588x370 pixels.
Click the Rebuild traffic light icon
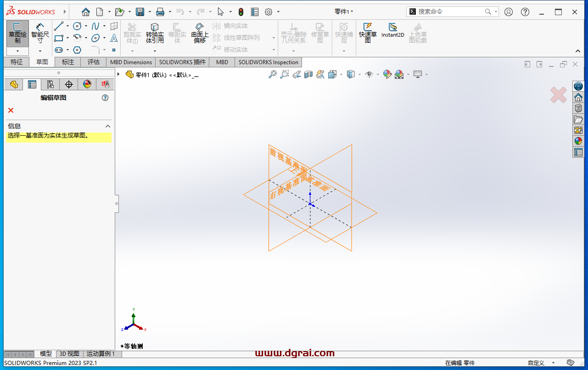pos(241,12)
